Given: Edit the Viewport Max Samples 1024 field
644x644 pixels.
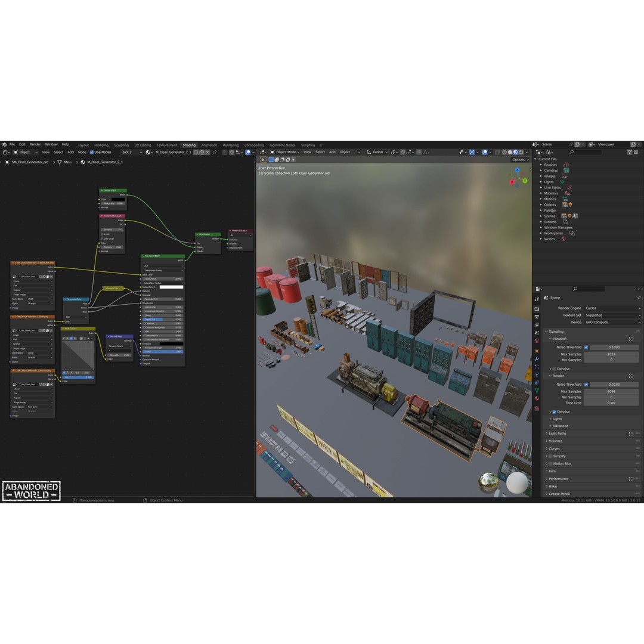Looking at the screenshot, I should 612,354.
